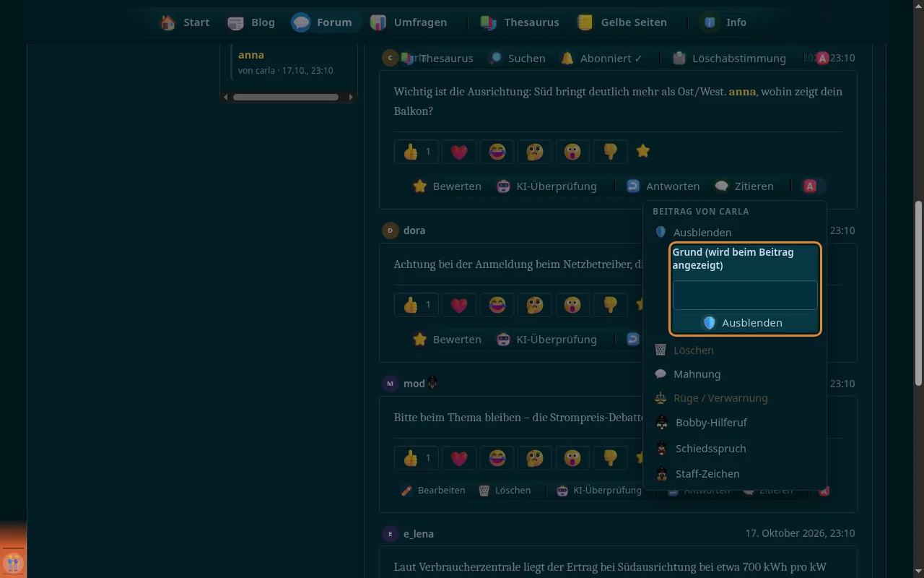Run KI-Überprüfung on carla's post
Viewport: 924px width, 578px height.
click(x=547, y=186)
